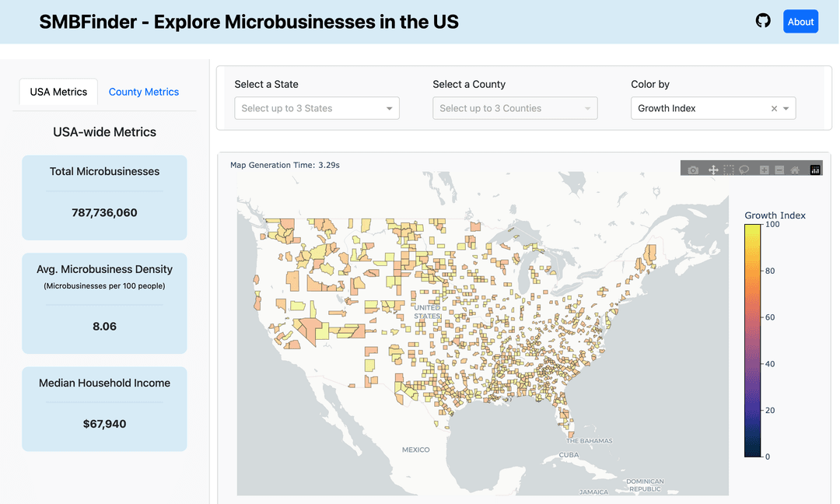
Task: Click the About button
Action: click(x=800, y=22)
